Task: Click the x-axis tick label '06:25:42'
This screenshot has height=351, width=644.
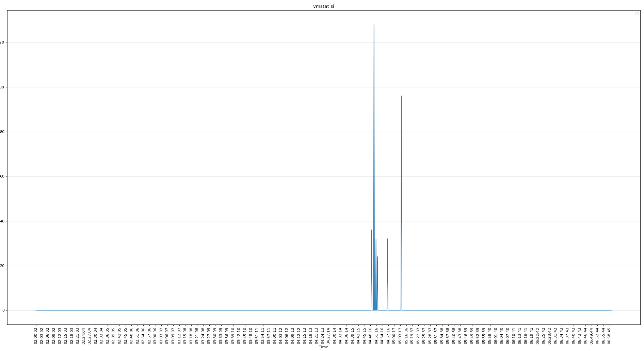Action: pos(544,336)
